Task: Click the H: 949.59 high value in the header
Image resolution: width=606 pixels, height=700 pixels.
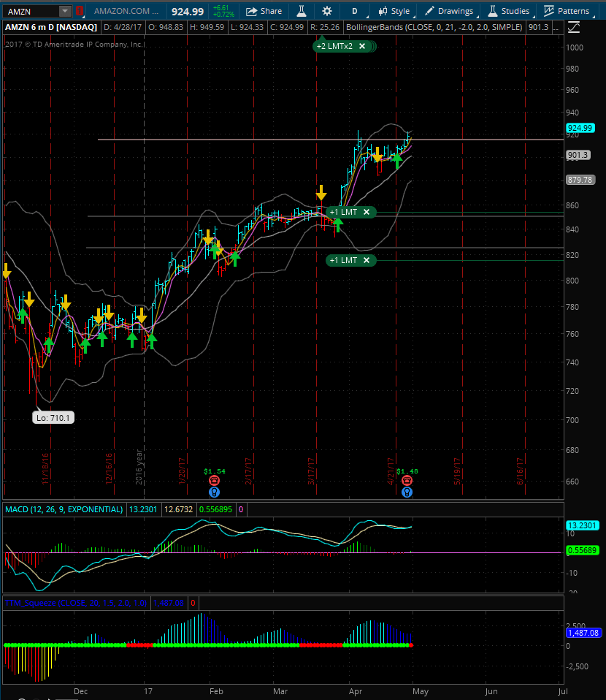Action: tap(207, 27)
